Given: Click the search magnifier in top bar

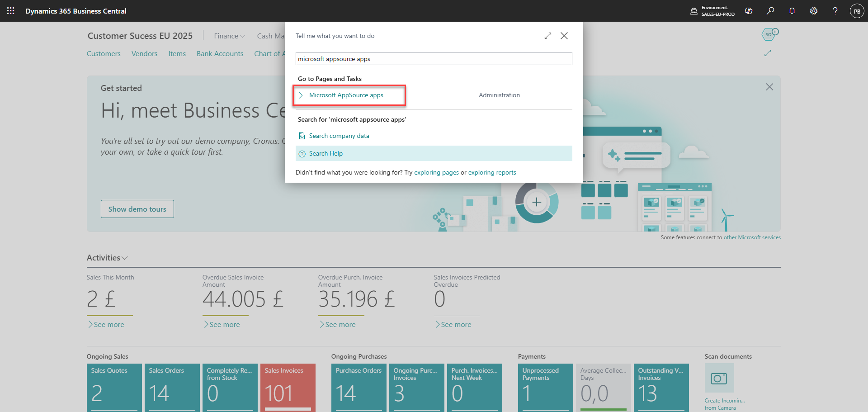Looking at the screenshot, I should click(x=770, y=11).
